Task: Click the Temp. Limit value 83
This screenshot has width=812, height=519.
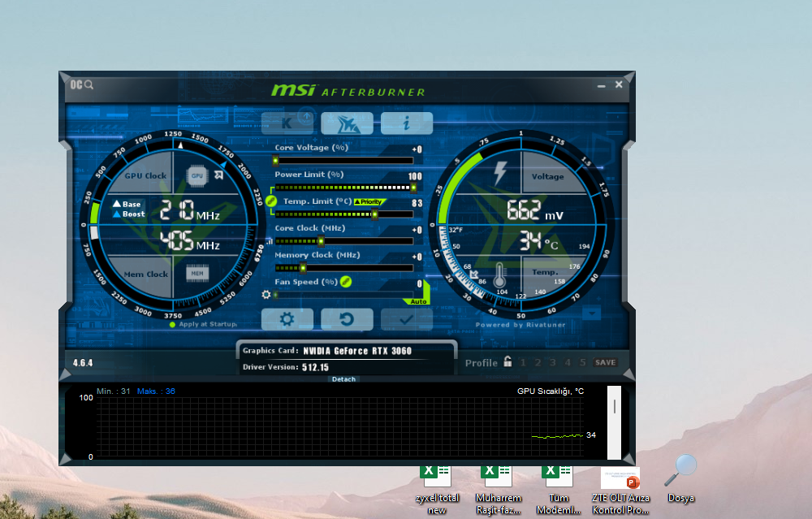Action: 417,203
